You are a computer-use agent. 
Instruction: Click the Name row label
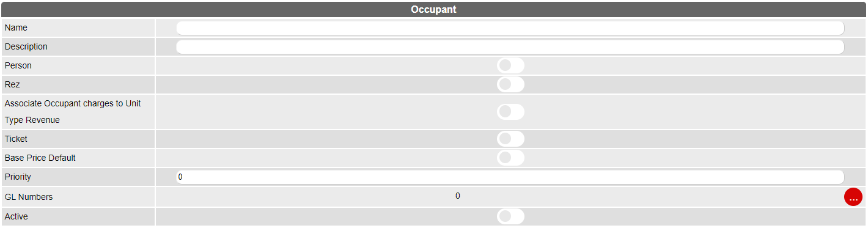[x=16, y=28]
